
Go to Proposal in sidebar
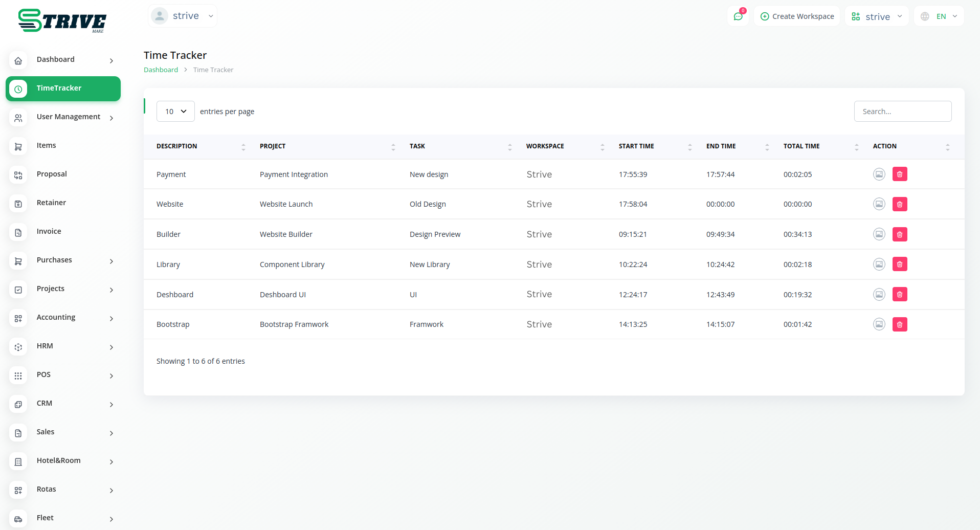pyautogui.click(x=52, y=174)
